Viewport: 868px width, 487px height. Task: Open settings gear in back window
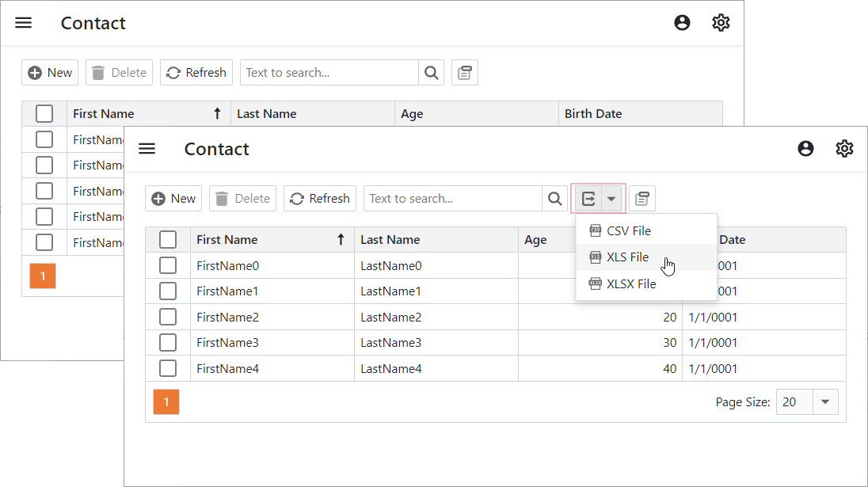click(x=721, y=23)
